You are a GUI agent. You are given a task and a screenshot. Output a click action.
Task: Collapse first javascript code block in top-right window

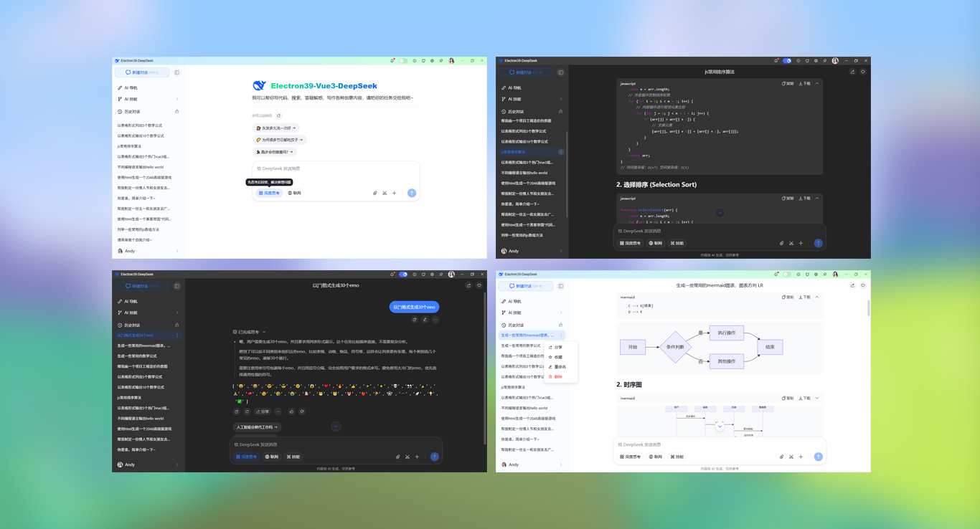tap(816, 83)
